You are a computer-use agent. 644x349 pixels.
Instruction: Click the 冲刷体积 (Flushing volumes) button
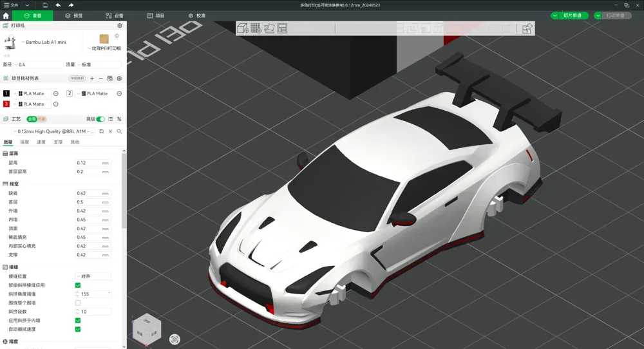pos(77,79)
